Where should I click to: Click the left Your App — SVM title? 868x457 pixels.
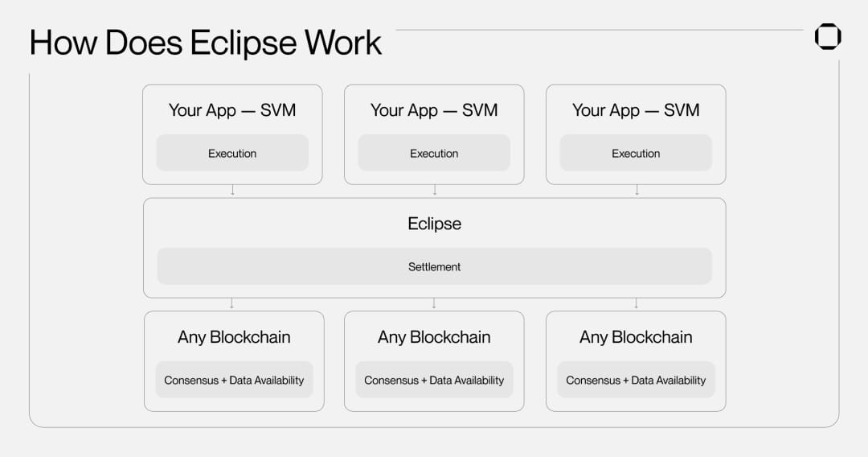point(232,110)
